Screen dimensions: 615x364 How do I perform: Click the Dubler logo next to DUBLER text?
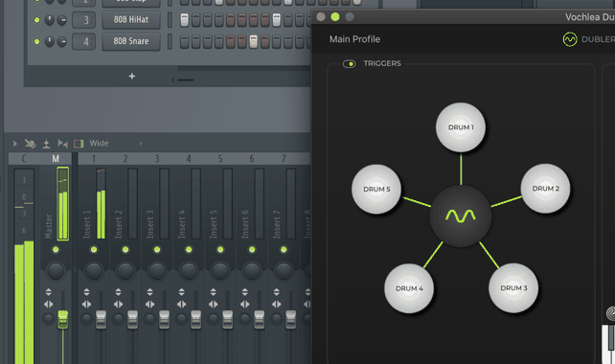(570, 39)
